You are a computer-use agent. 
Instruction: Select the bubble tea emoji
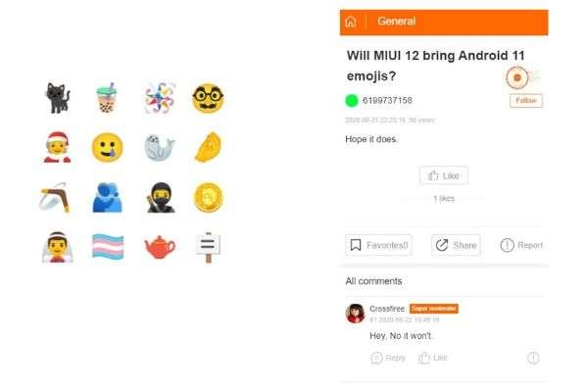click(107, 98)
